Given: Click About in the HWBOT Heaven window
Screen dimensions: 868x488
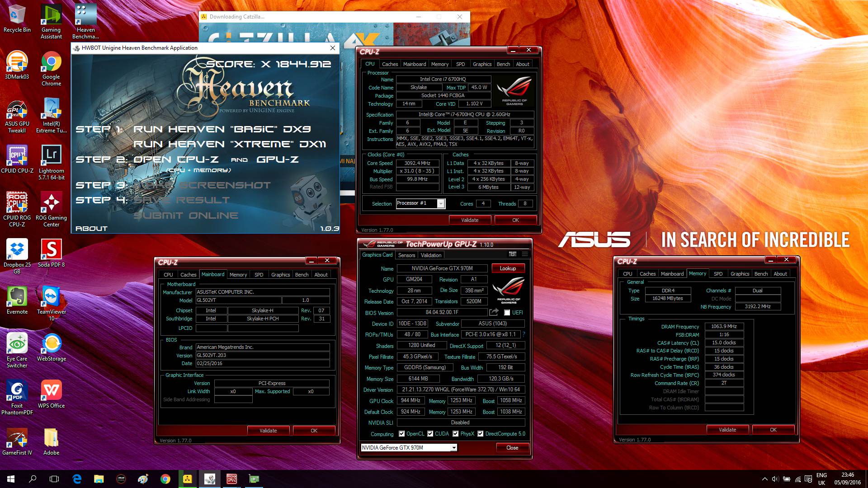Looking at the screenshot, I should (91, 229).
